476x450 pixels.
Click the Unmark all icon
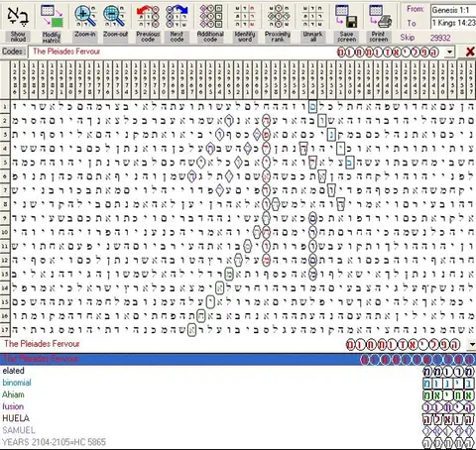[x=312, y=16]
